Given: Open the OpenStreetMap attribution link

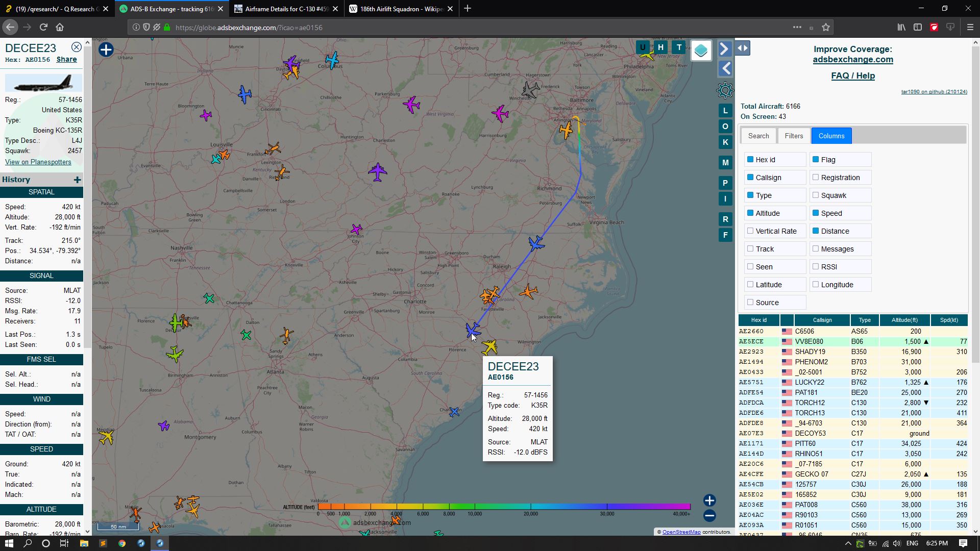Looking at the screenshot, I should (681, 532).
